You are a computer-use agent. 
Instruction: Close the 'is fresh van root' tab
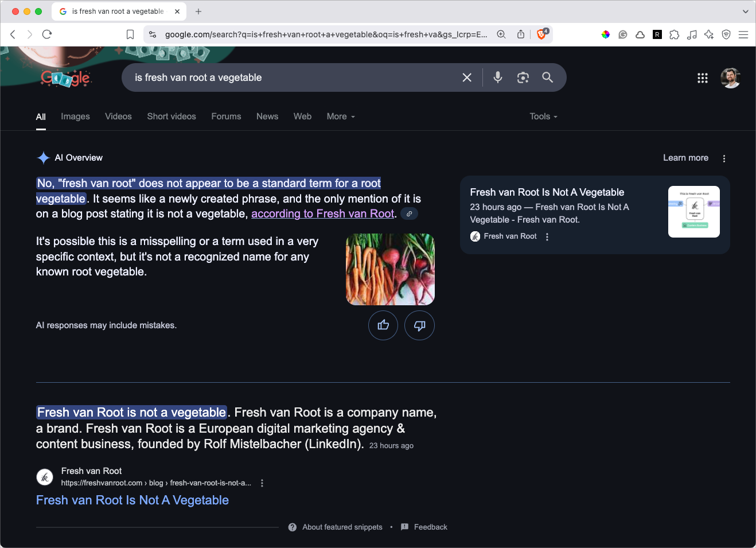(x=177, y=11)
